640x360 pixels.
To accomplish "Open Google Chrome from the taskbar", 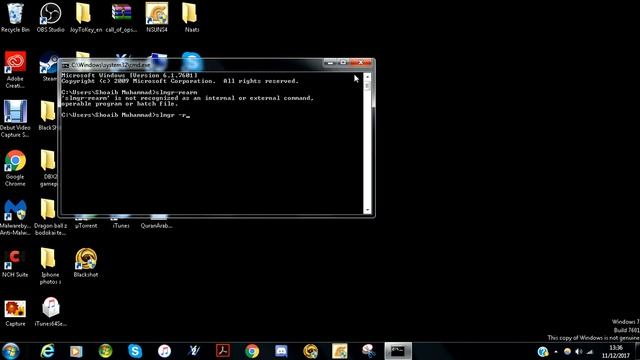I will point(252,351).
